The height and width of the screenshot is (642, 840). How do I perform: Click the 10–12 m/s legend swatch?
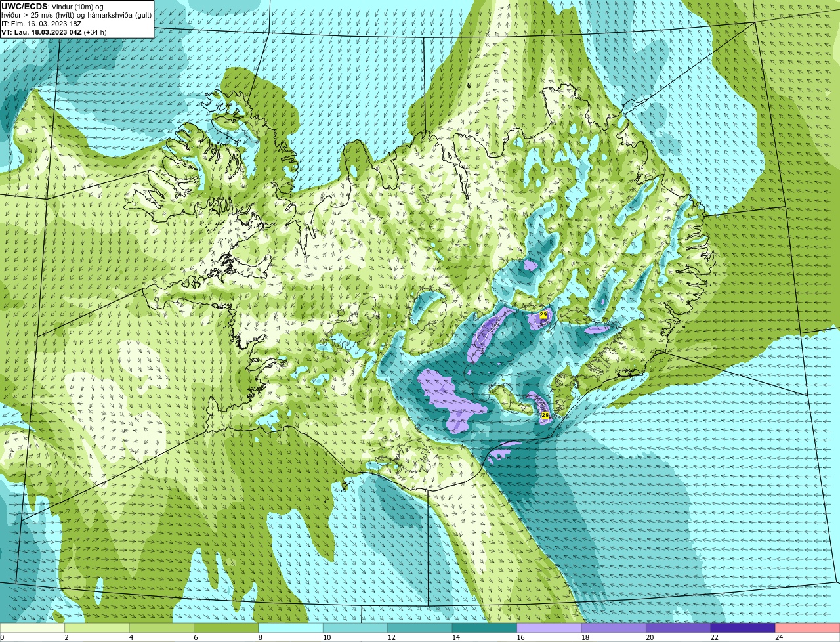(355, 628)
